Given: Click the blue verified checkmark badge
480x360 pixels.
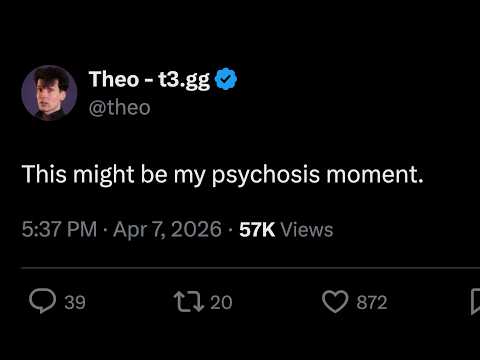Looking at the screenshot, I should pos(226,79).
